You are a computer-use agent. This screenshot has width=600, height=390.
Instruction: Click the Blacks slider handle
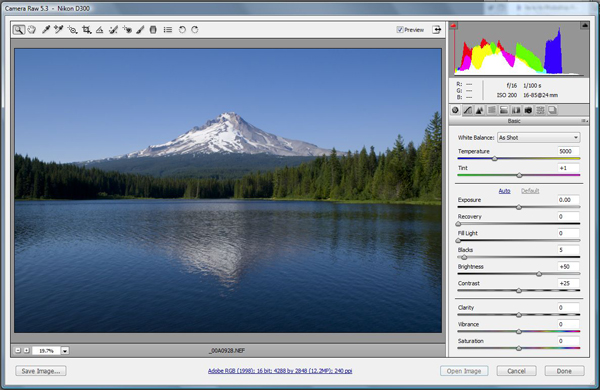pyautogui.click(x=464, y=257)
